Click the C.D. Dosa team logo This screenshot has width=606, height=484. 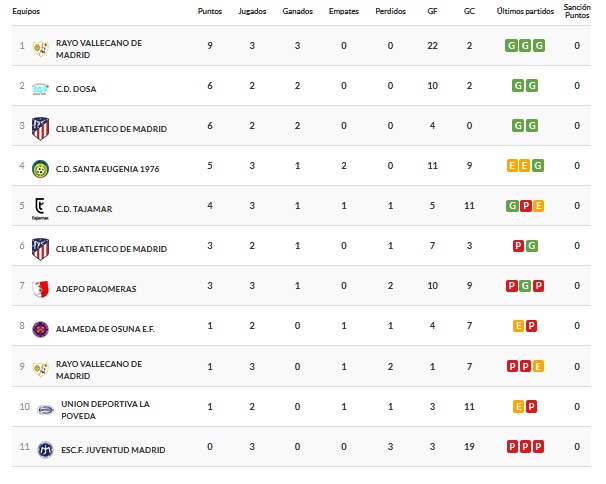tap(41, 89)
